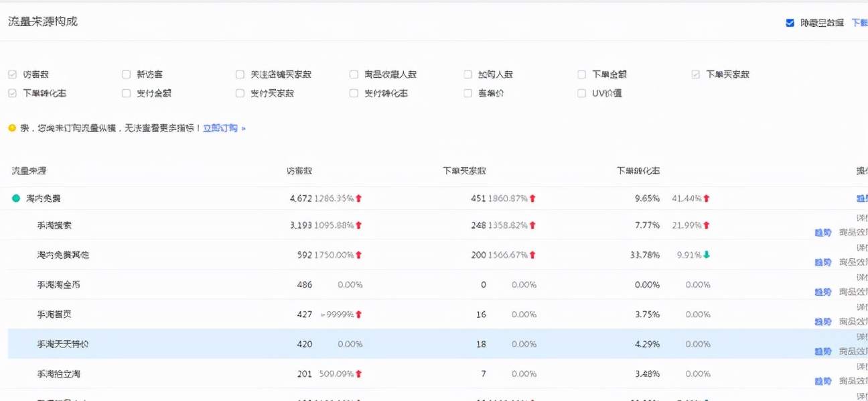Viewport: 868px width, 401px height.
Task: Open 趋势 link for 手淘天天特价 row
Action: pos(822,351)
